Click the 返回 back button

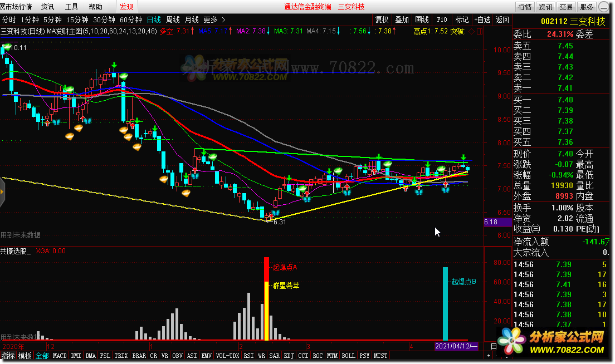point(502,19)
